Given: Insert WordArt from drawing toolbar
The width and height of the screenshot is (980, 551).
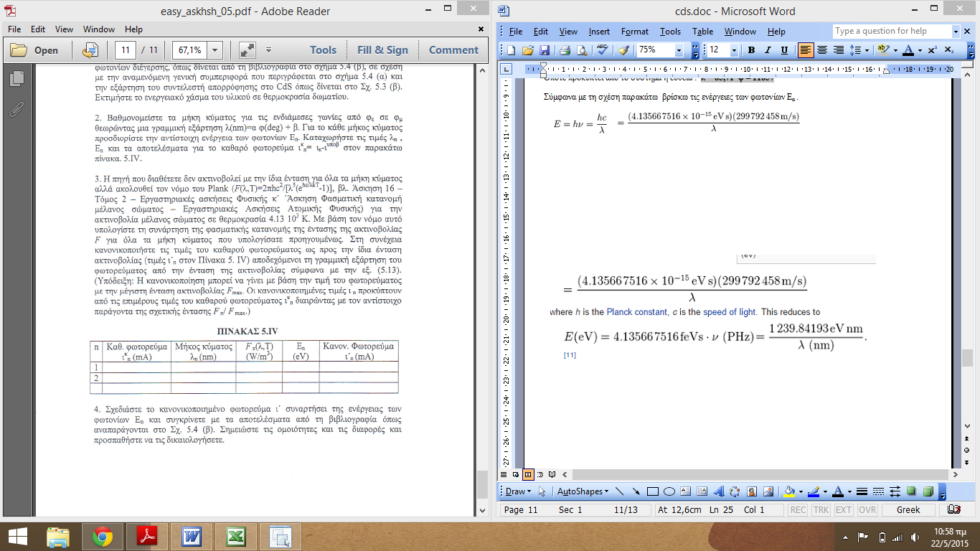Looking at the screenshot, I should 718,491.
